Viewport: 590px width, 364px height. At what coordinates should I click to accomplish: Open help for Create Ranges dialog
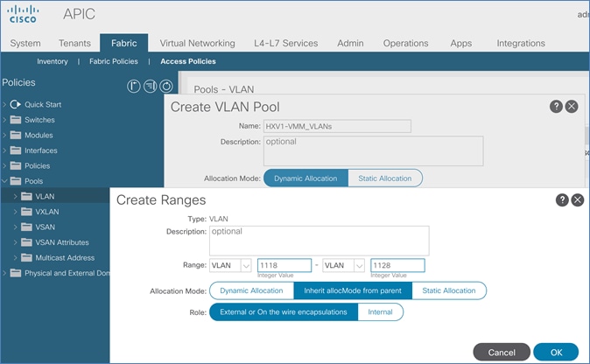point(562,199)
